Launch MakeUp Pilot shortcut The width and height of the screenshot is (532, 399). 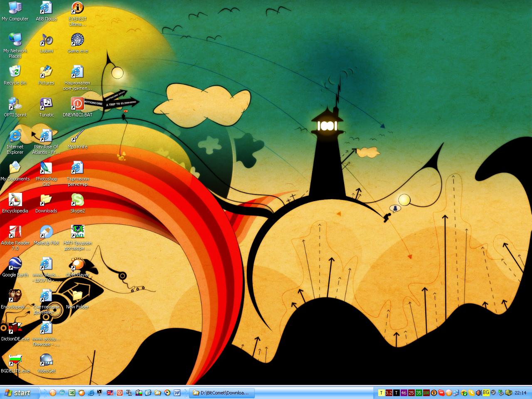click(46, 236)
